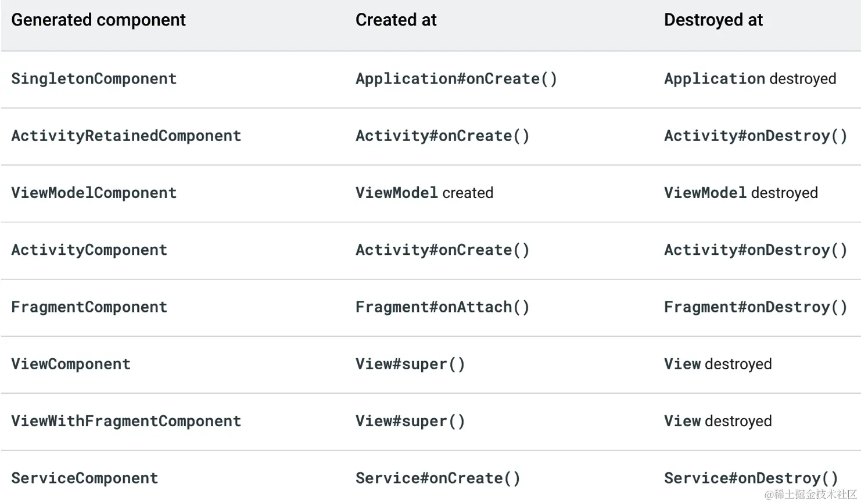
Task: Select the Service#onDestroy() cell
Action: tap(751, 478)
